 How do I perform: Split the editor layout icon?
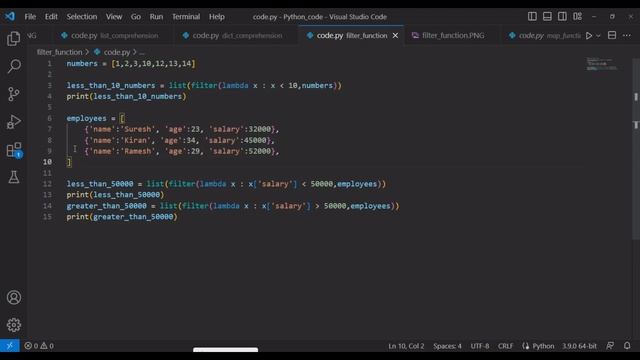point(612,36)
